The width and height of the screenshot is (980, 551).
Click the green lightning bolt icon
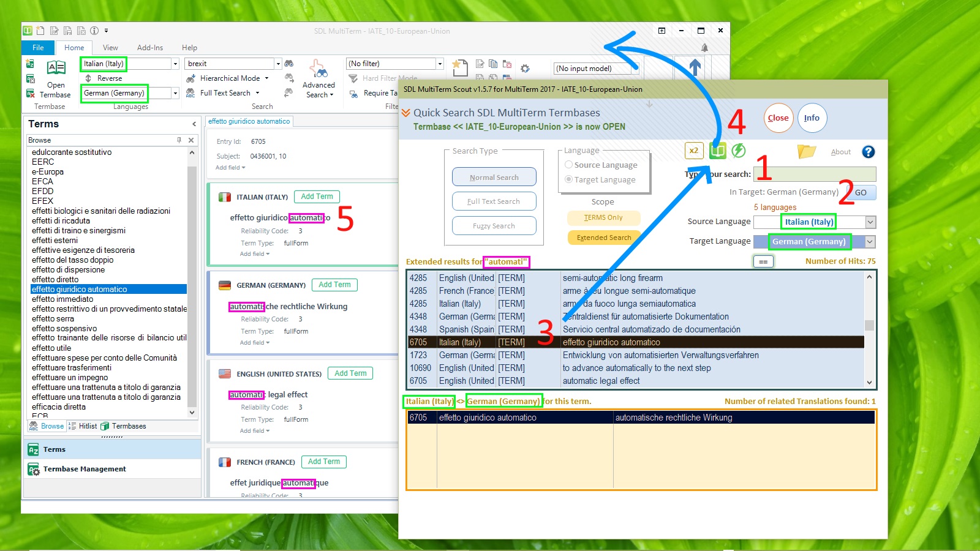[739, 151]
